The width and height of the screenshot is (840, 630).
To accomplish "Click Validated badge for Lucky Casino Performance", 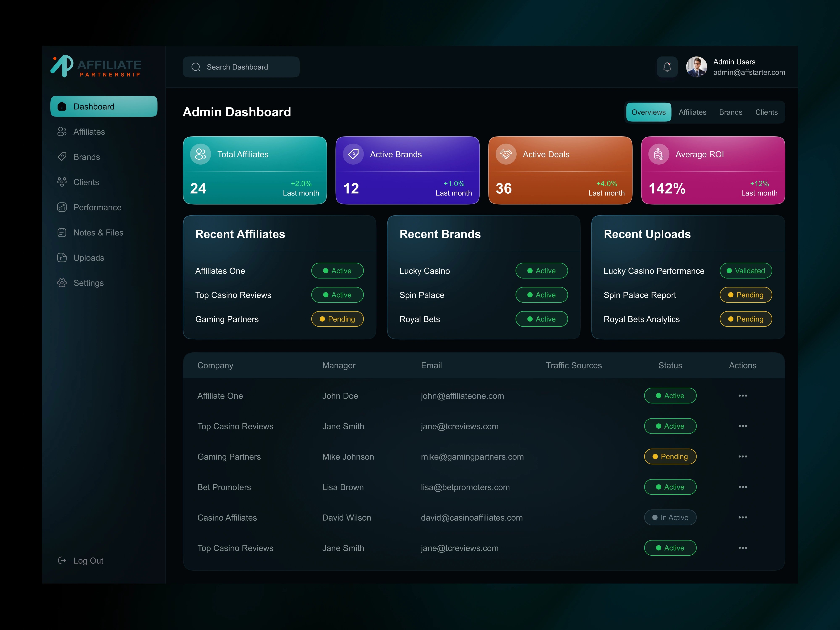I will 745,271.
